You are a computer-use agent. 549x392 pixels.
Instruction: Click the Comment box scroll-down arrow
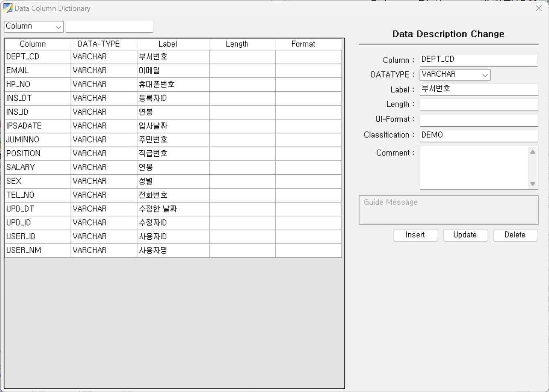pos(533,184)
